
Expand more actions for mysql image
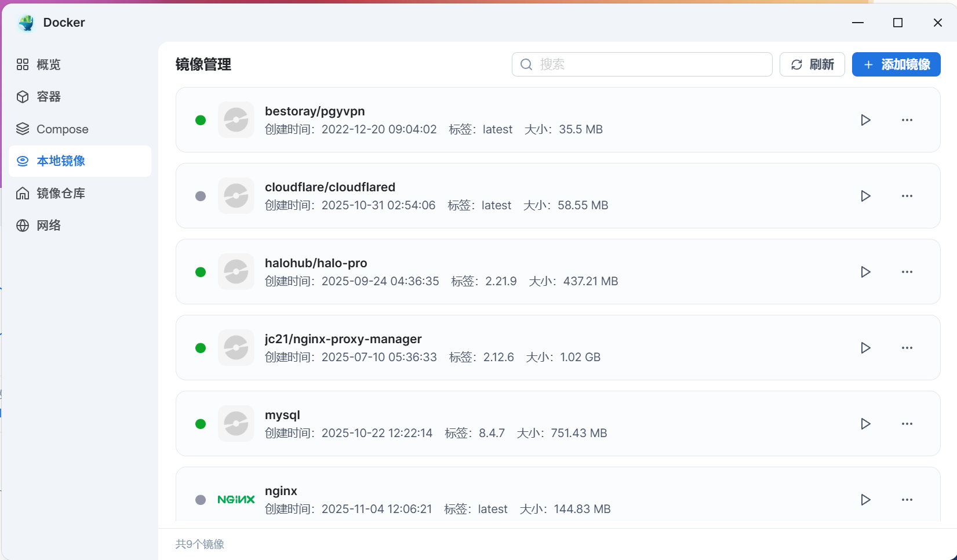click(x=907, y=424)
